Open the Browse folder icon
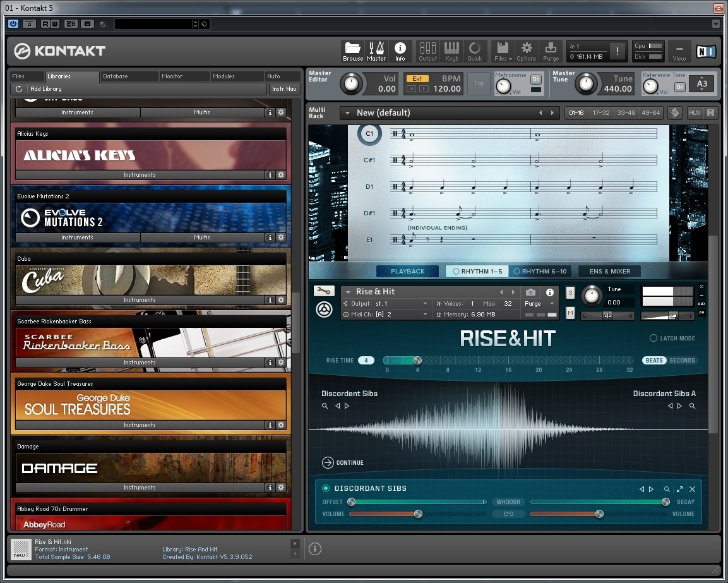728x583 pixels. click(353, 51)
